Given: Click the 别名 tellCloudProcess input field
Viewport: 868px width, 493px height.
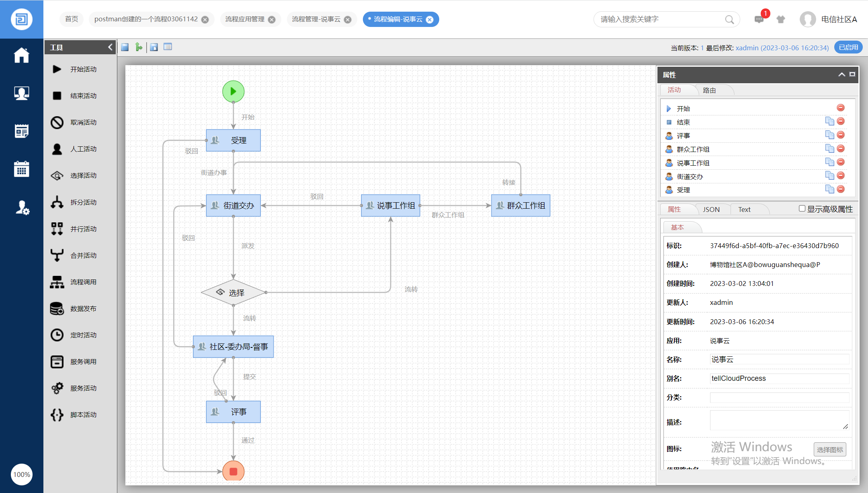Looking at the screenshot, I should click(779, 378).
